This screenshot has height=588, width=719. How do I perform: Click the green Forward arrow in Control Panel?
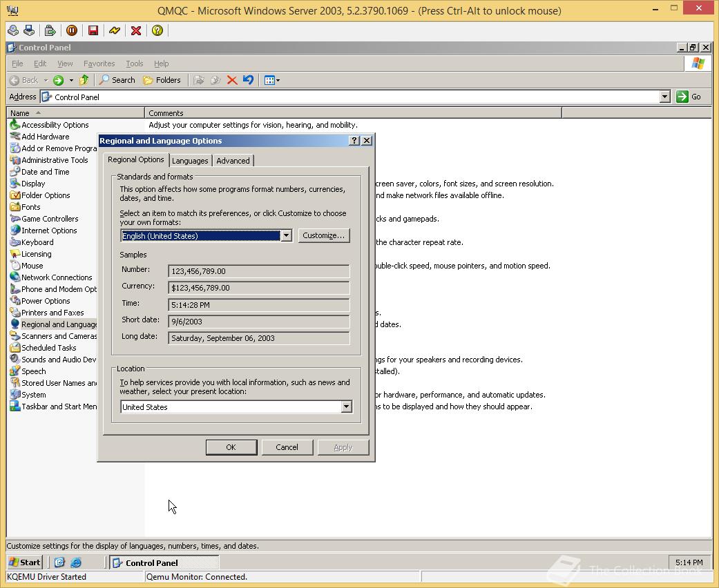click(x=58, y=80)
